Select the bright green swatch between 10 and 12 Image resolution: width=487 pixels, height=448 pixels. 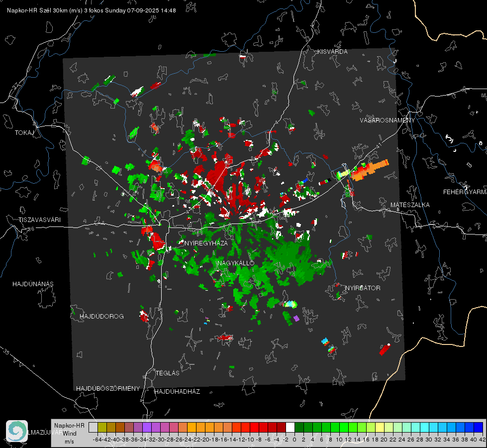pyautogui.click(x=344, y=427)
